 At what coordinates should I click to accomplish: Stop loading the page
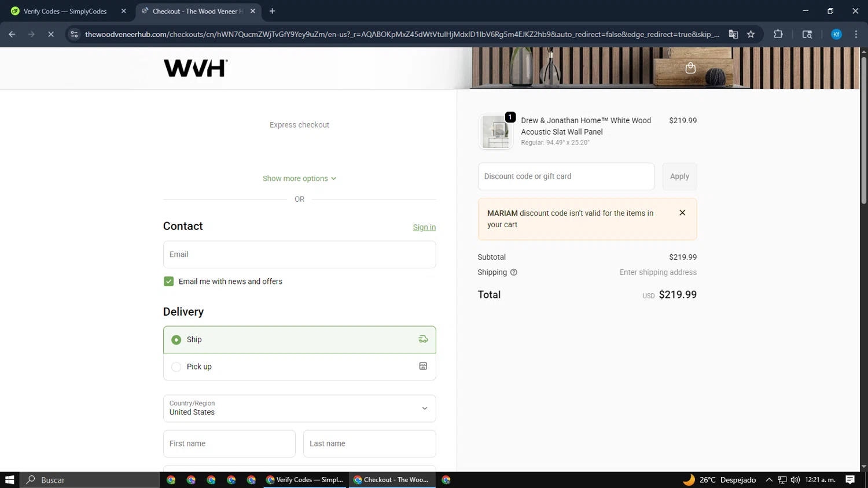coord(50,34)
